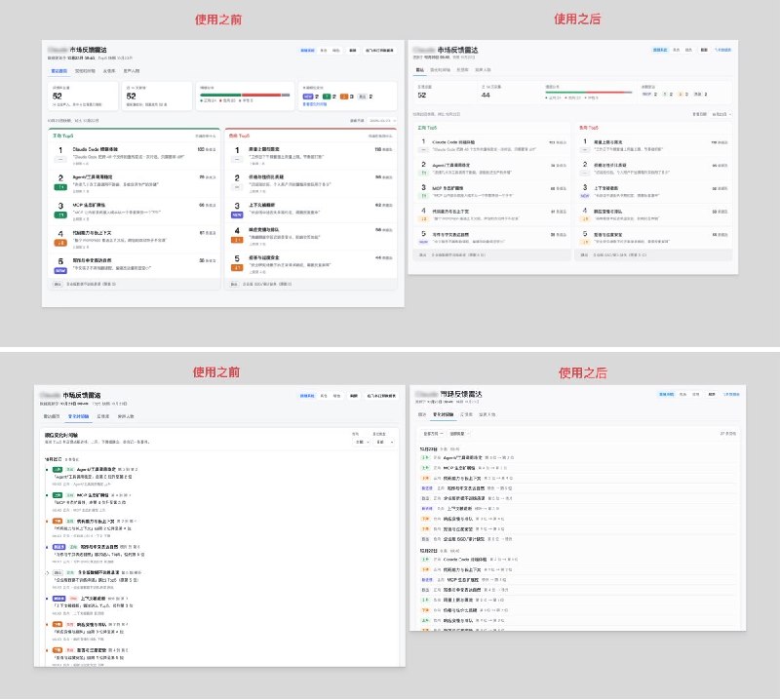Screen dimensions: 780x700
Task: Open the third tab 反馈库 in upper 使用之后 screenshot
Action: (x=462, y=70)
